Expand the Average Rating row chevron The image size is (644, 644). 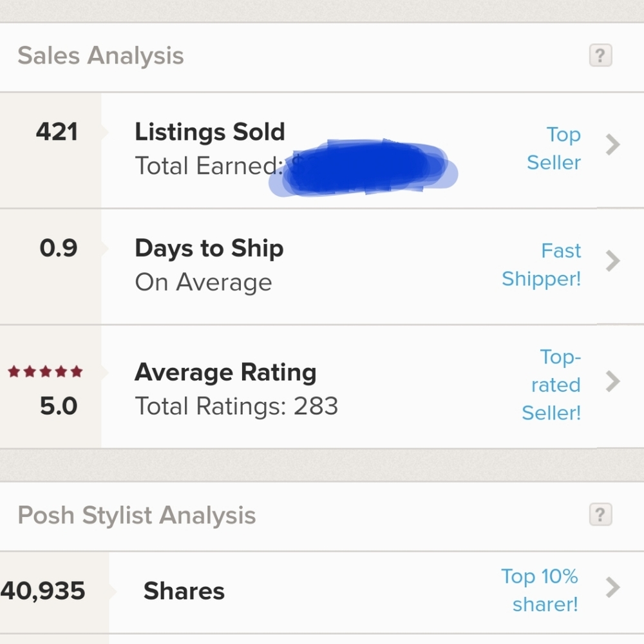coord(612,382)
